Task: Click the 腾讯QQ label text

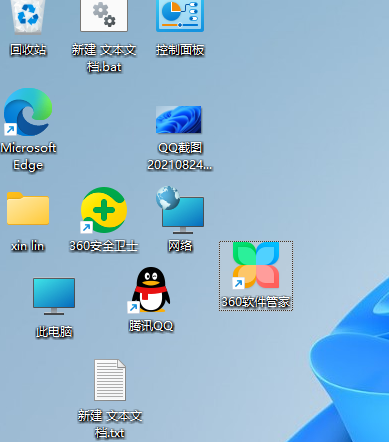Action: 151,326
